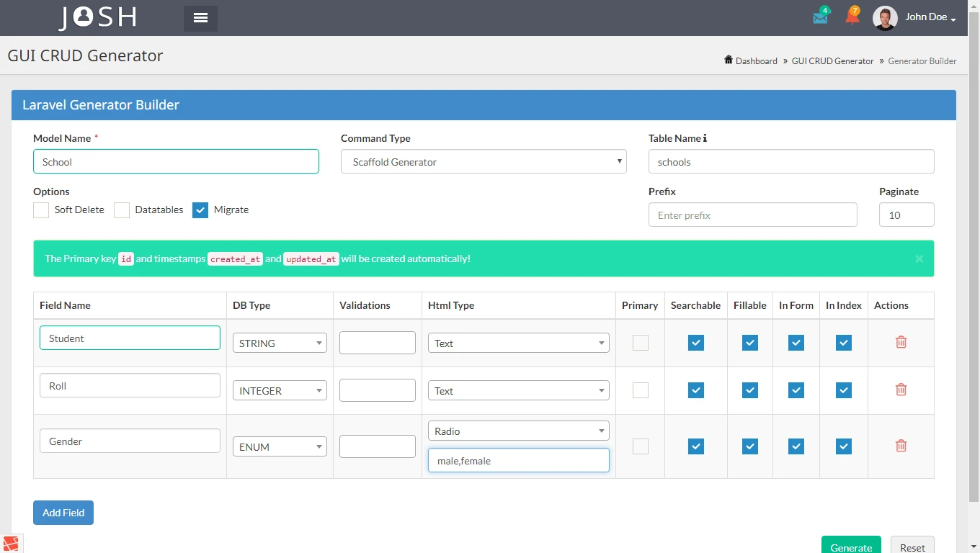Viewport: 980px width, 553px height.
Task: Open the Command Type dropdown
Action: click(x=483, y=161)
